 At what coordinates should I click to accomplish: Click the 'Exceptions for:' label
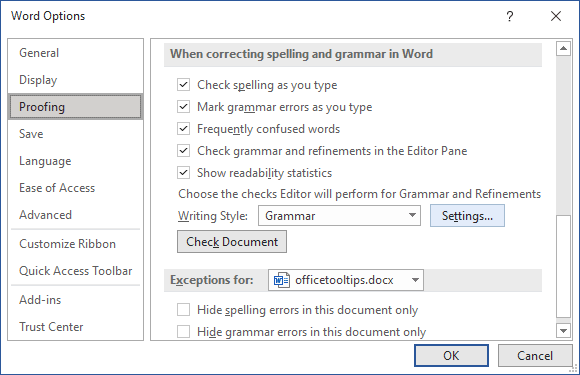(212, 280)
